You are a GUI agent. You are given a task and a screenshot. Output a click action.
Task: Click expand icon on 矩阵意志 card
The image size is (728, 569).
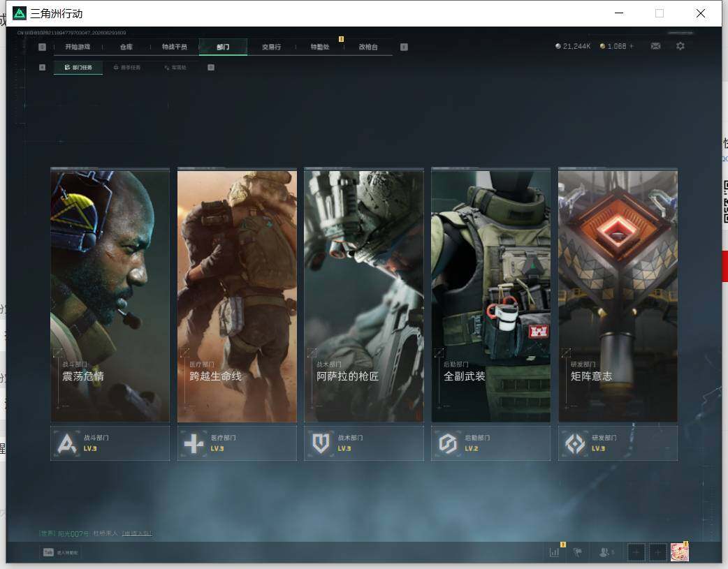click(566, 353)
